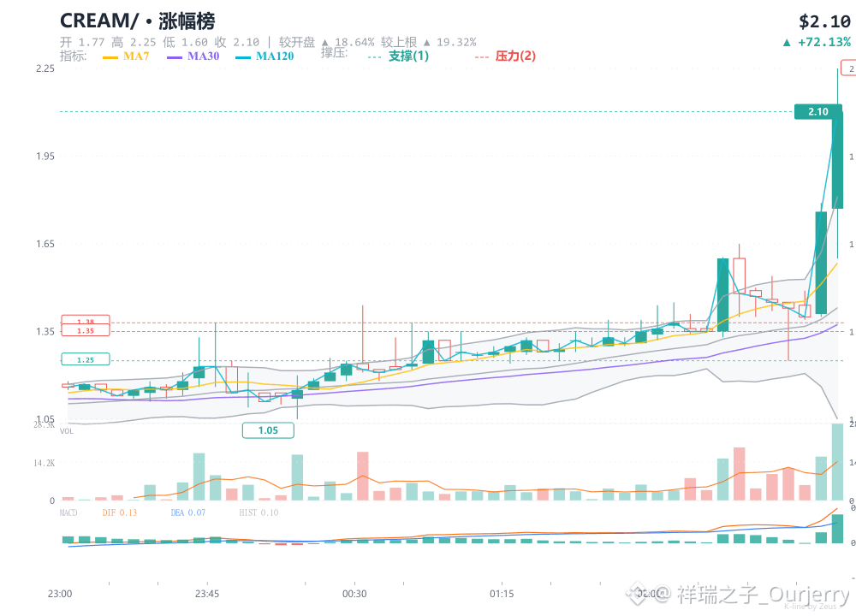The height and width of the screenshot is (616, 856).
Task: Click the last tall green candlestick
Action: pyautogui.click(x=837, y=160)
